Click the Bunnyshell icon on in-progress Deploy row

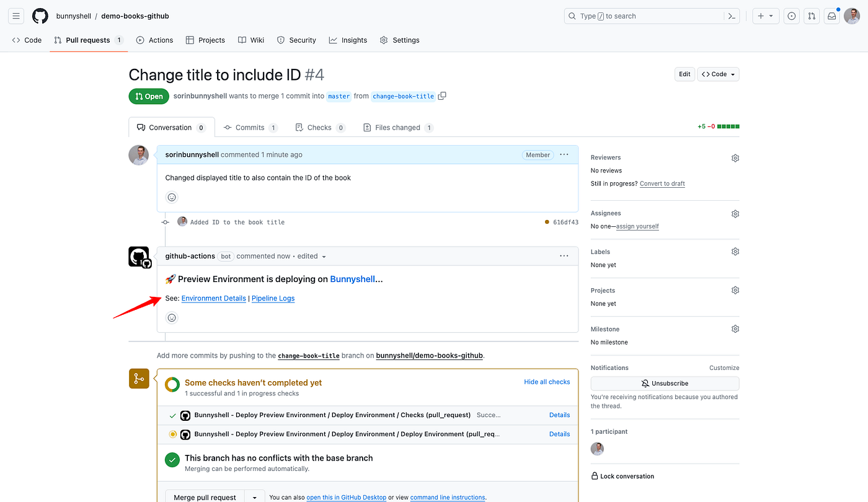(x=185, y=434)
